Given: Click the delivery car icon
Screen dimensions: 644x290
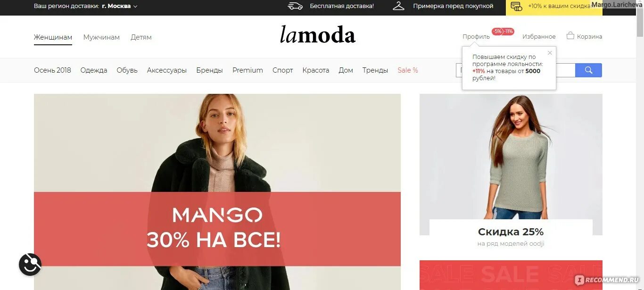Looking at the screenshot, I should (x=295, y=6).
